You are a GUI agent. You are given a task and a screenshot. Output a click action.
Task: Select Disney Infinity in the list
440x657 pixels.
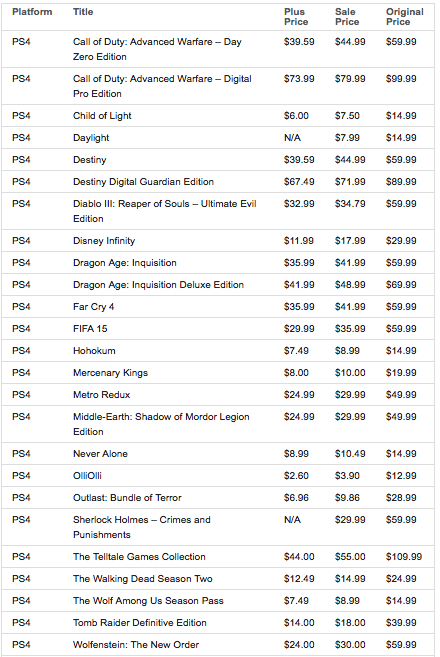click(104, 241)
